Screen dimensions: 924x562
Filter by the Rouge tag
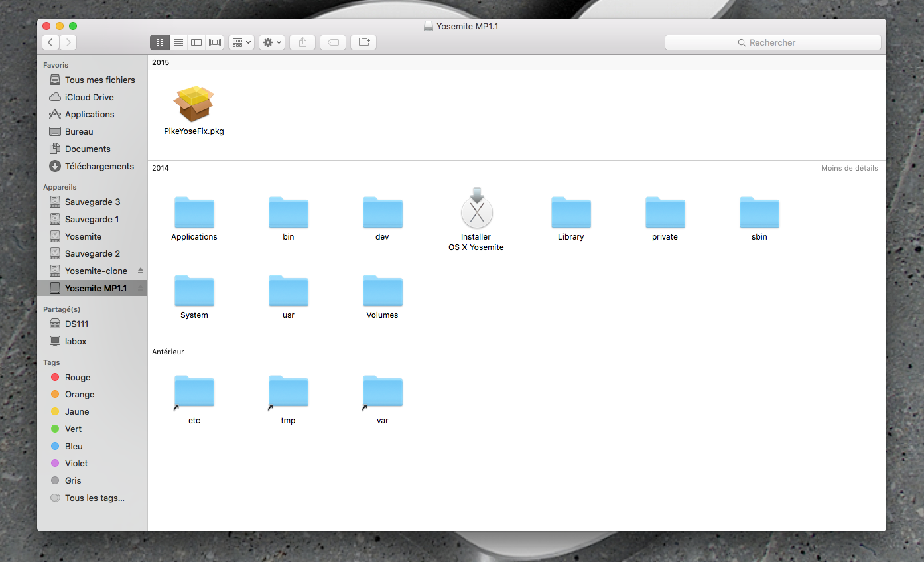click(92, 377)
